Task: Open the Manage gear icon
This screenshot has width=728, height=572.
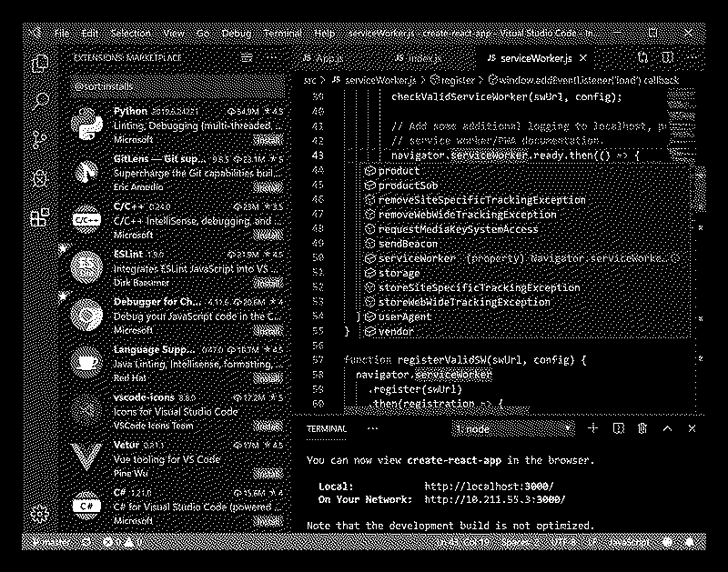Action: [x=39, y=514]
